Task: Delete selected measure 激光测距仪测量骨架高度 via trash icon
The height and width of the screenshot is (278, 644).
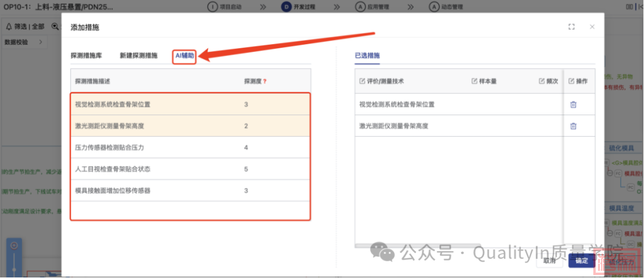Action: 574,126
